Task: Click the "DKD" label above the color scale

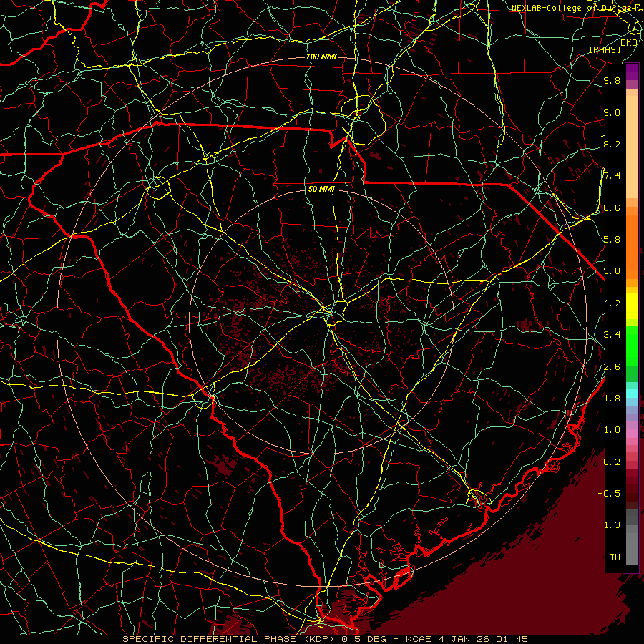Action: [629, 42]
